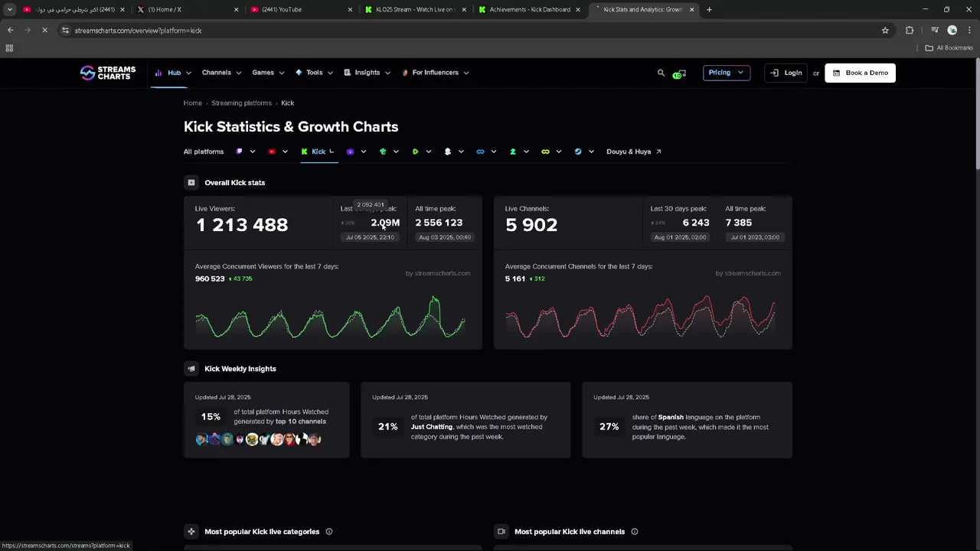Bookmark this page with the star icon
Viewport: 980px width, 551px height.
[885, 31]
